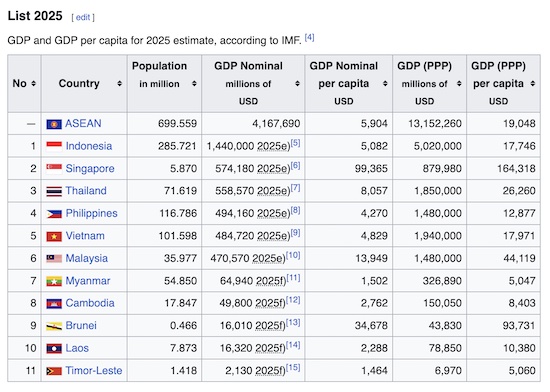Open the Cambodia article link
This screenshot has height=392, width=550.
click(x=90, y=303)
